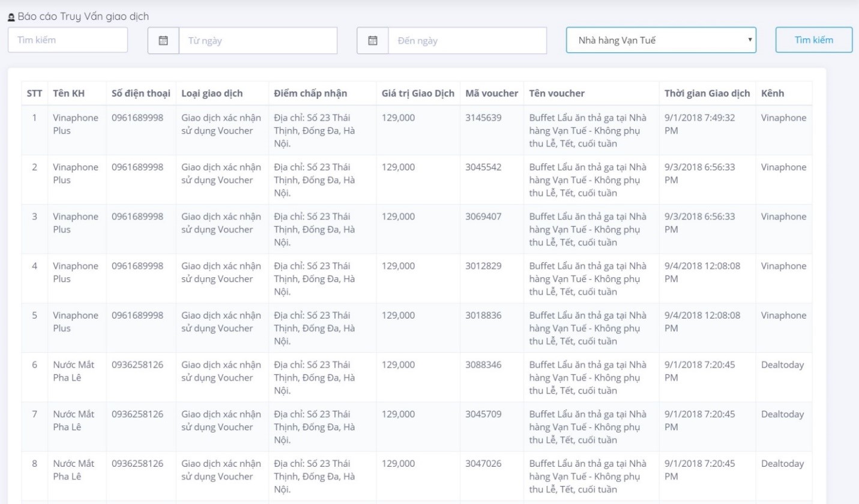859x504 pixels.
Task: Click the Số điện thoại column header
Action: [x=141, y=94]
